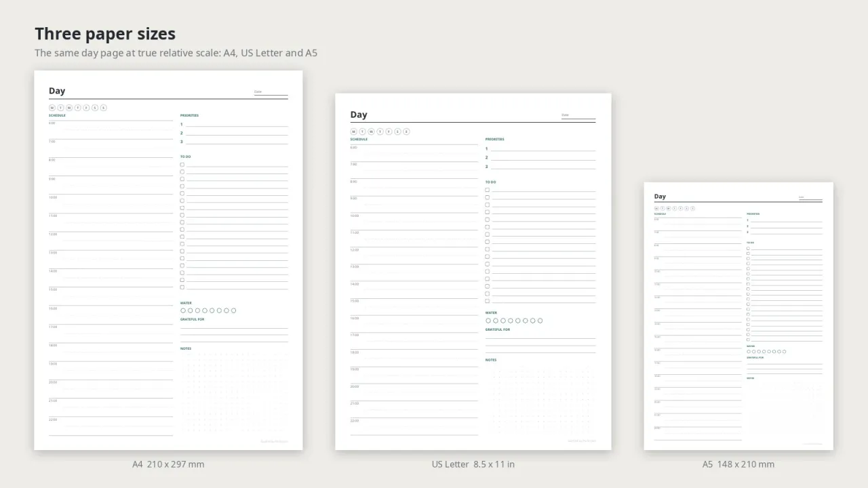
Task: Select the A5 148 x 210 mm caption
Action: click(x=738, y=464)
